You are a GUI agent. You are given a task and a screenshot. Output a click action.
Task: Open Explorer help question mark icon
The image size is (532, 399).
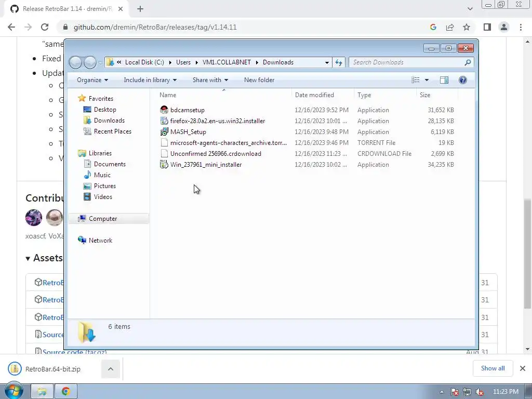tap(462, 80)
